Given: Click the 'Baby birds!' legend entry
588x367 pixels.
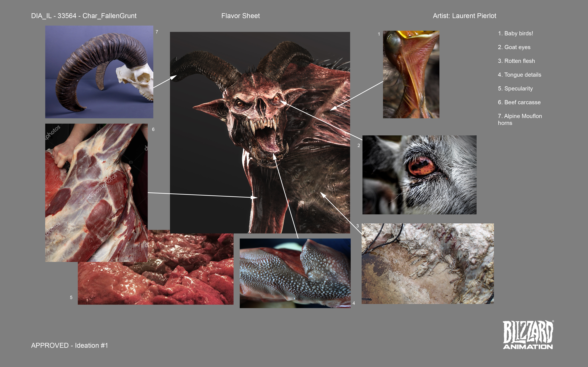Looking at the screenshot, I should coord(516,33).
